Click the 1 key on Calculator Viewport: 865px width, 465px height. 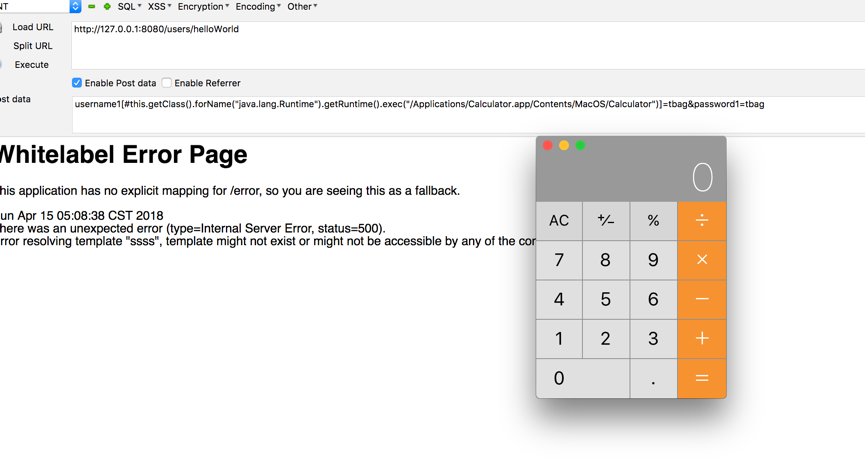pos(559,339)
